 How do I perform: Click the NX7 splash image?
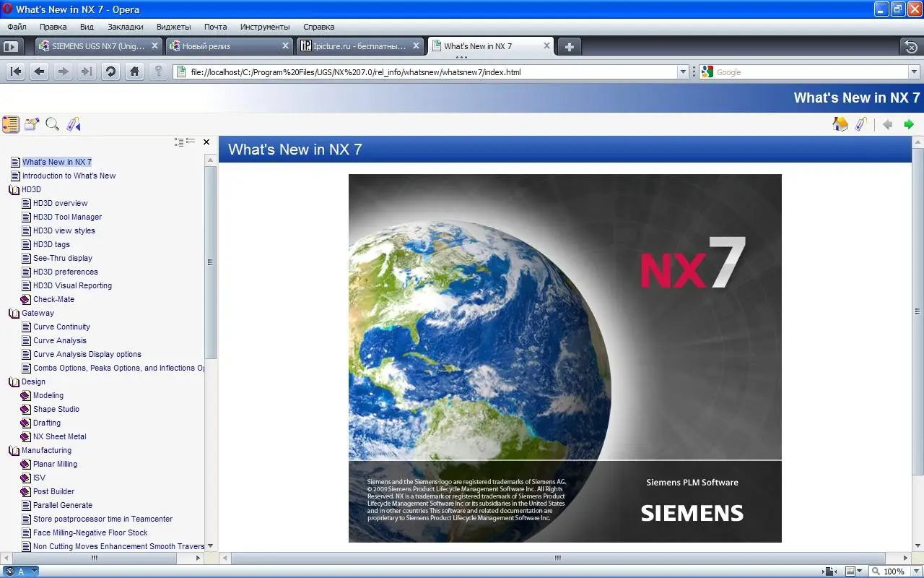(565, 358)
